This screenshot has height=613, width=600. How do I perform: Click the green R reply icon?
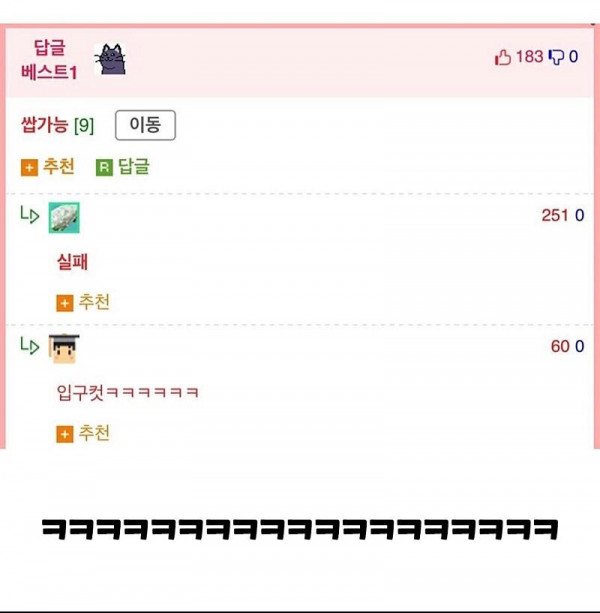[104, 168]
